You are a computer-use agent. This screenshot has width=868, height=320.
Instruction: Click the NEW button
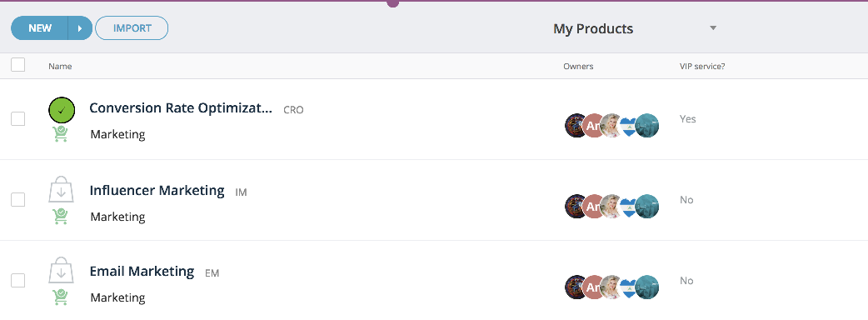click(40, 28)
